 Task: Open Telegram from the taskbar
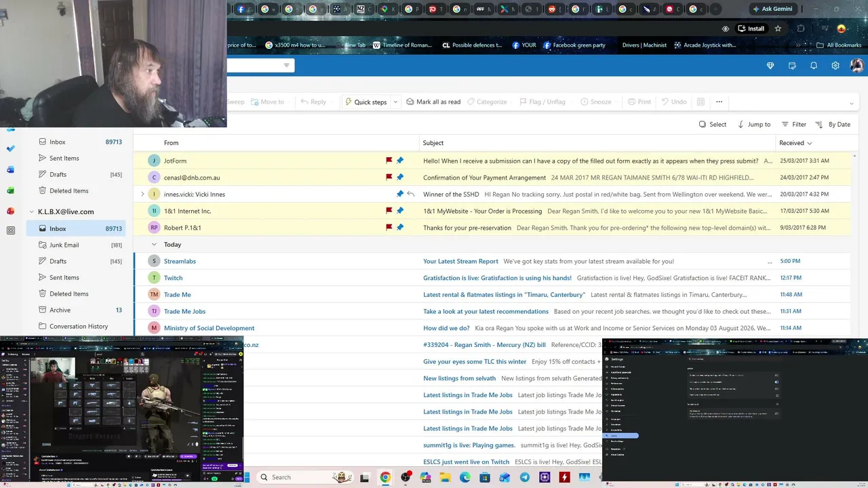(x=525, y=477)
